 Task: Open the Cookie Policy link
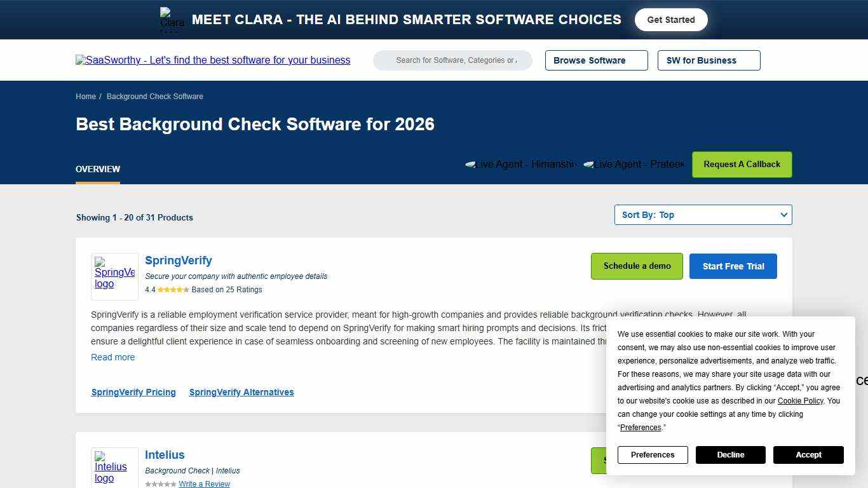pyautogui.click(x=800, y=401)
